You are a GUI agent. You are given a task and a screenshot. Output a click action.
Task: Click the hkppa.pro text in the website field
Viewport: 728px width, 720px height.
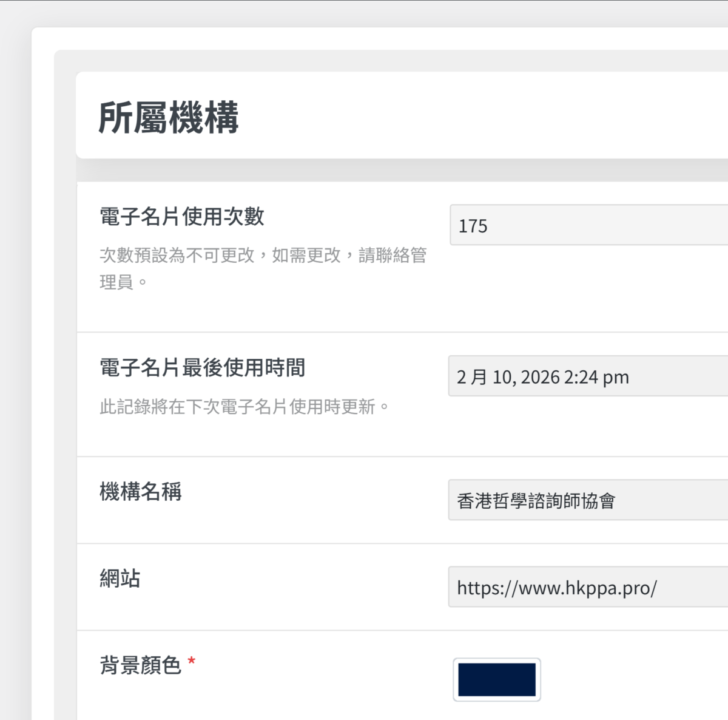pyautogui.click(x=610, y=588)
